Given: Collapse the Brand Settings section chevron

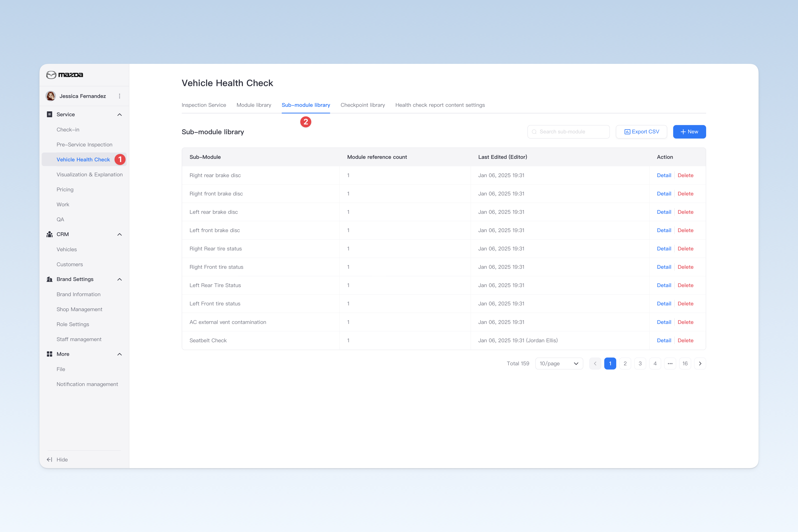Looking at the screenshot, I should [119, 279].
